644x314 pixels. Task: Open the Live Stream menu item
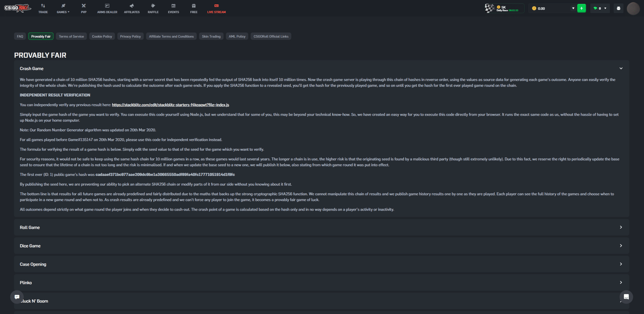(x=217, y=8)
